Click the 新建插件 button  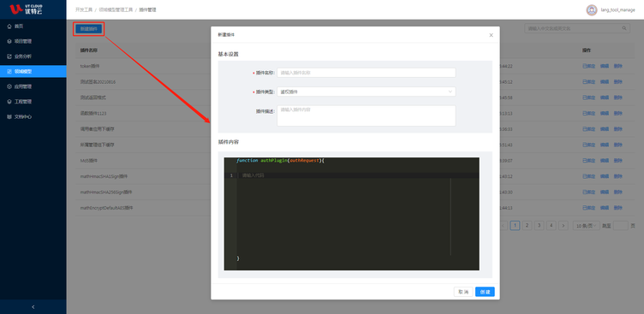click(x=89, y=29)
